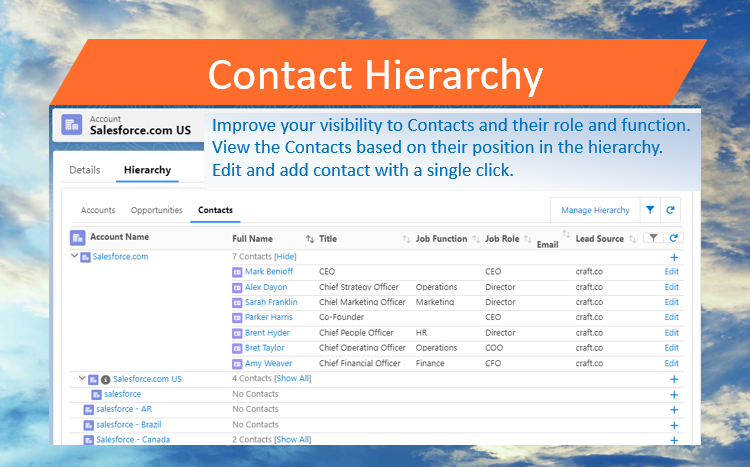Open Sarah Franklin's contact record
Screen dimensions: 750x467
(x=271, y=302)
